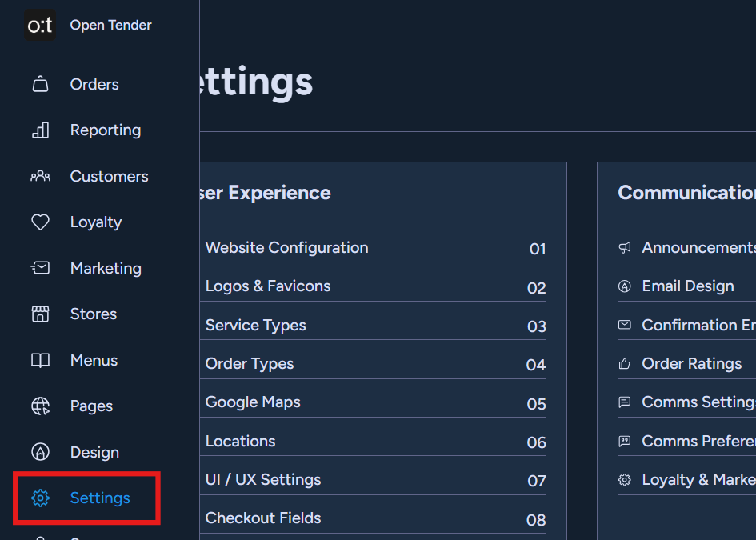The height and width of the screenshot is (540, 756).
Task: Open Marketing from the sidebar
Action: pyautogui.click(x=106, y=268)
